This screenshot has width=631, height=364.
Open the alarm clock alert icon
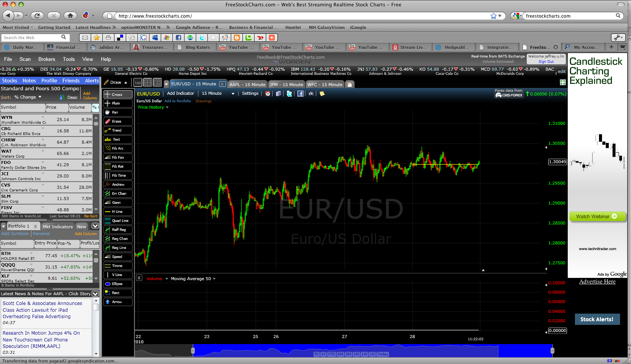point(268,94)
